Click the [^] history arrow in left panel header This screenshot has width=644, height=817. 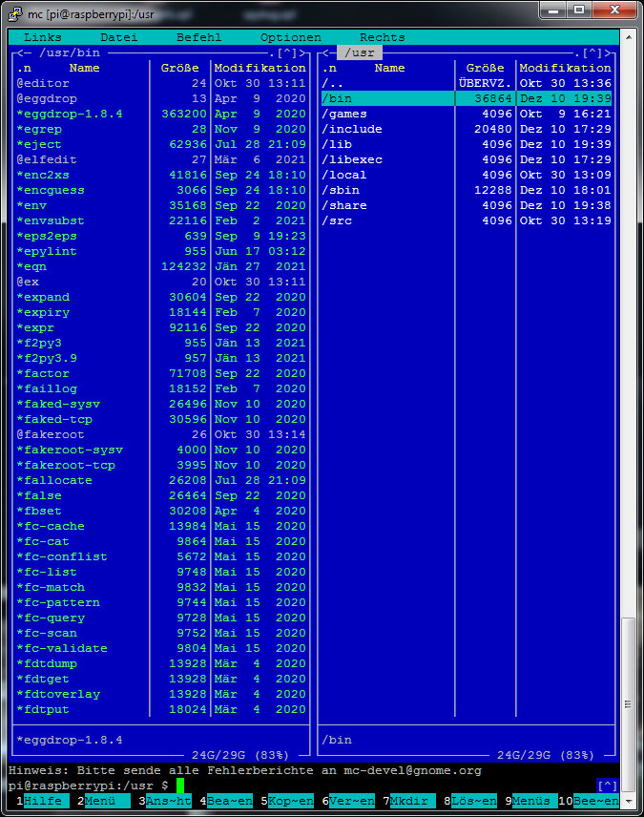(x=287, y=53)
